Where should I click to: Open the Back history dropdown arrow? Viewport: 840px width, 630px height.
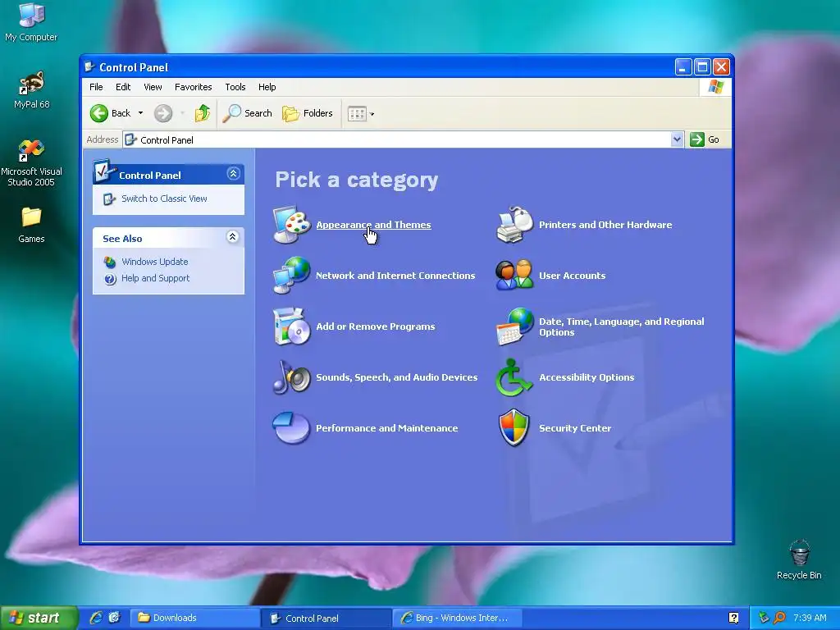(140, 113)
